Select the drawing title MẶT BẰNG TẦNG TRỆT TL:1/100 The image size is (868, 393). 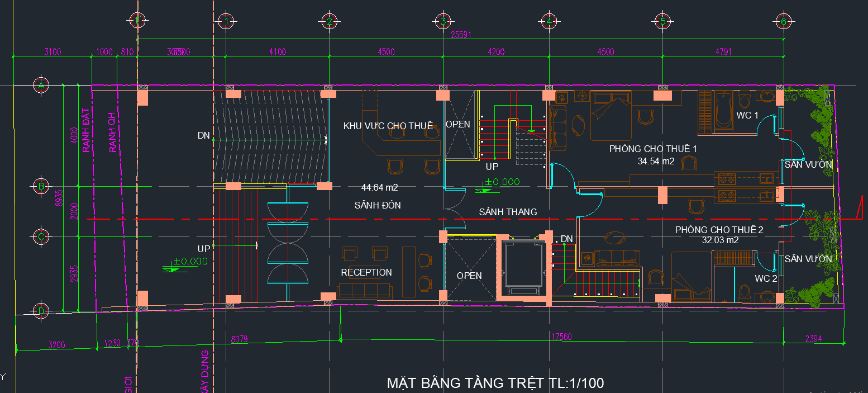[495, 383]
